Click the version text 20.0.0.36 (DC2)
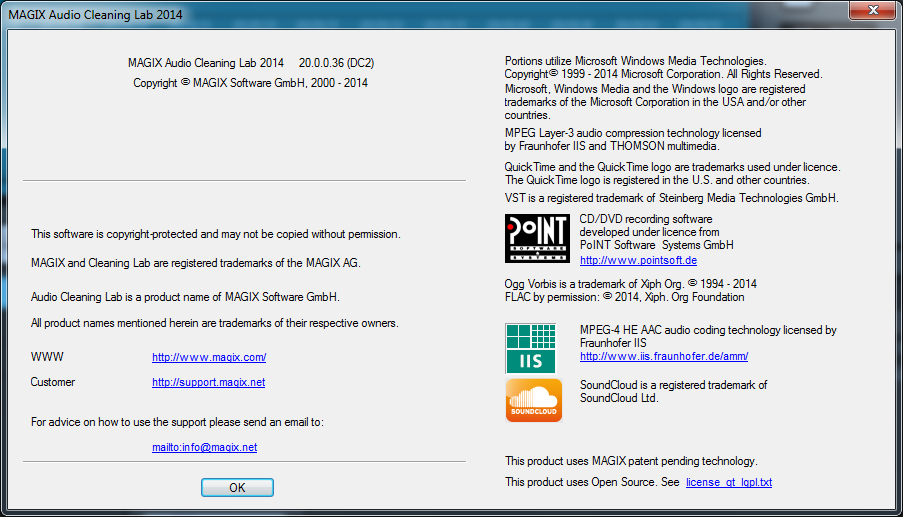Viewport: 903px width, 517px height. 336,63
